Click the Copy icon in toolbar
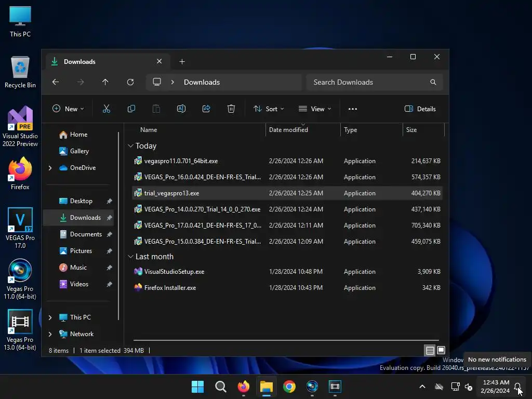 coord(131,109)
